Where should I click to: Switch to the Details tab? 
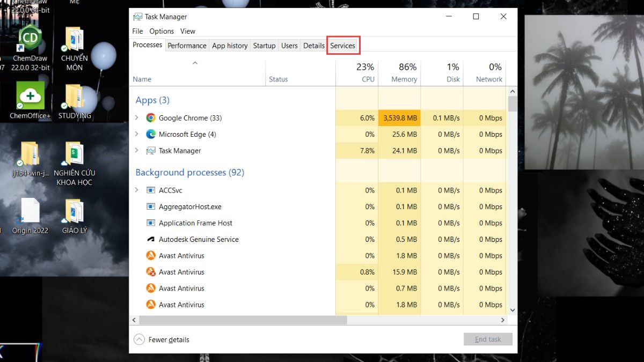[x=314, y=46]
